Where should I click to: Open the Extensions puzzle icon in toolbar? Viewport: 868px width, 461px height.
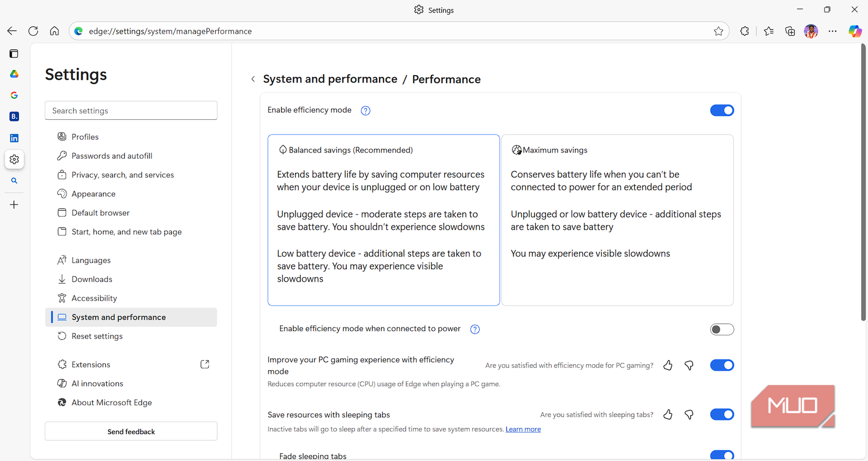(x=744, y=31)
